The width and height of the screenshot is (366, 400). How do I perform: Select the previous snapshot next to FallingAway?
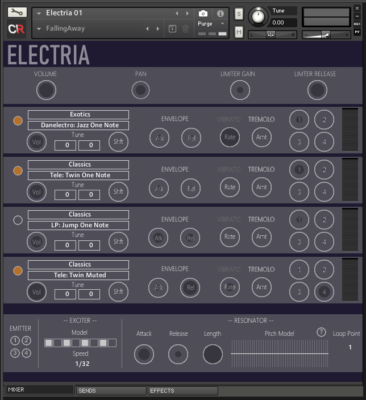147,29
